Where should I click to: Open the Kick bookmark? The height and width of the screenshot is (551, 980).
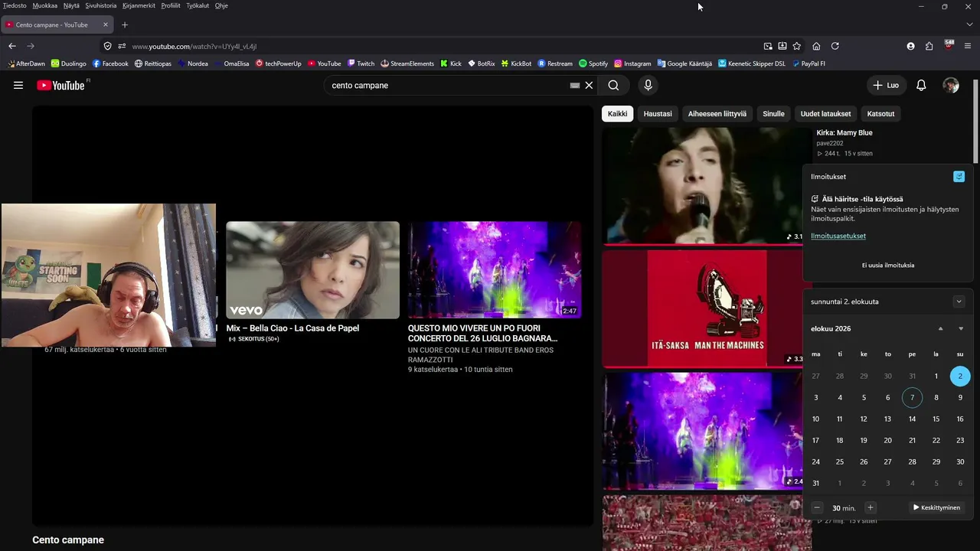coord(451,64)
